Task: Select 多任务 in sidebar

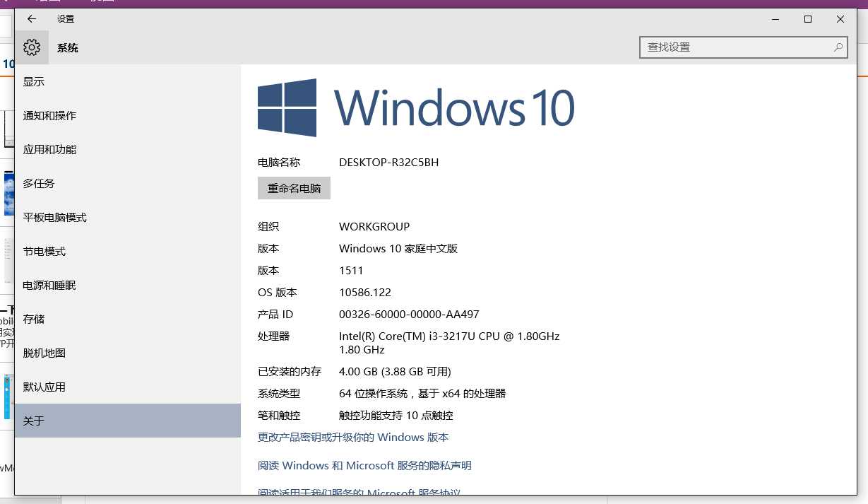Action: pos(128,184)
